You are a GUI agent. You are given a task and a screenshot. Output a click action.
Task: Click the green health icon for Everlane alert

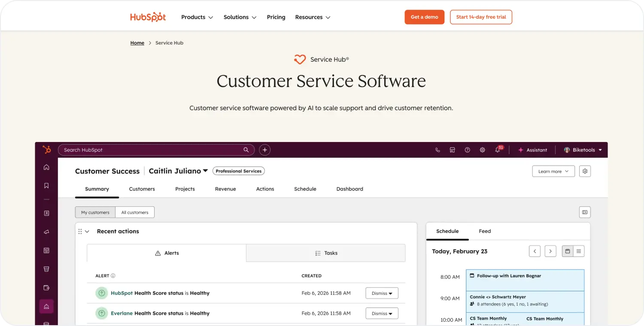[101, 313]
